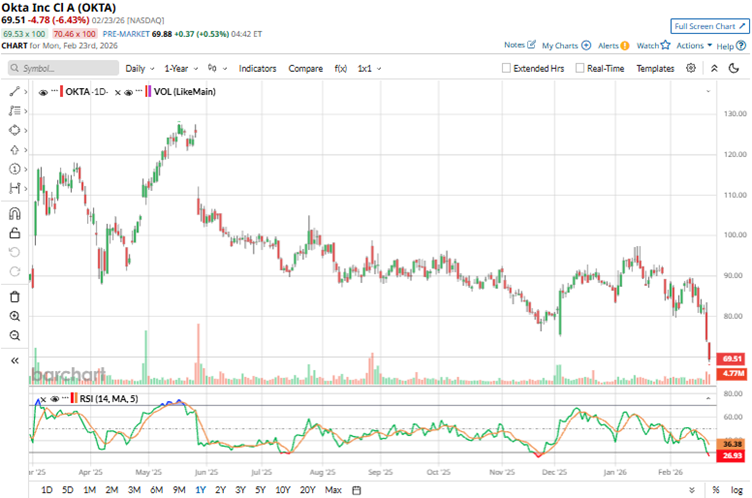Select the 6M time range
The width and height of the screenshot is (752, 498).
tap(156, 490)
